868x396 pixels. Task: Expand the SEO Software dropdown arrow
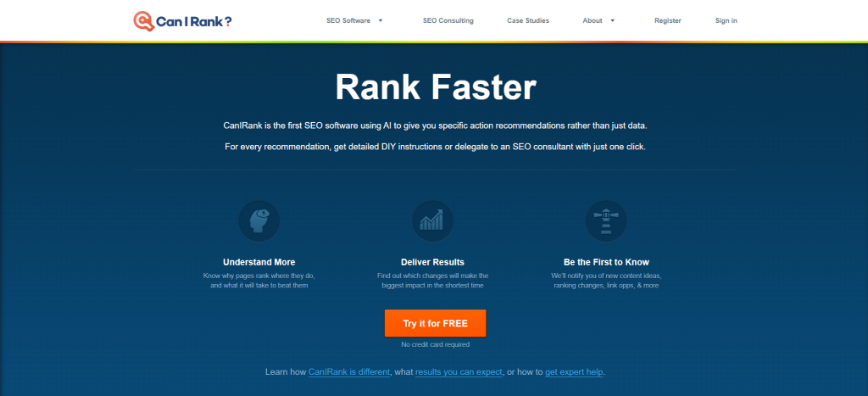click(x=381, y=20)
